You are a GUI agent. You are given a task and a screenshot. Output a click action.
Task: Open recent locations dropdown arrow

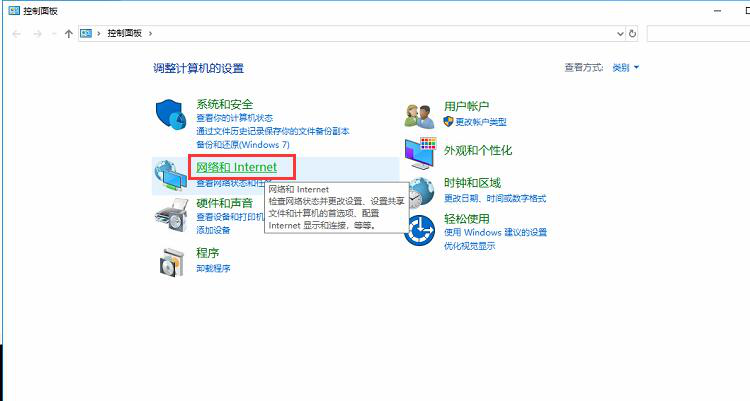click(54, 34)
